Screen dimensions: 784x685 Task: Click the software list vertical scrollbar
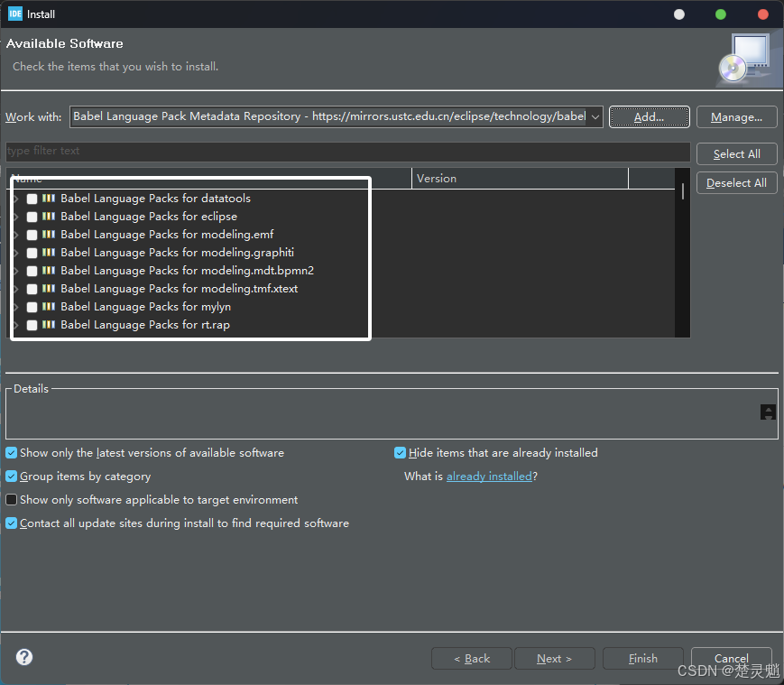(x=682, y=253)
